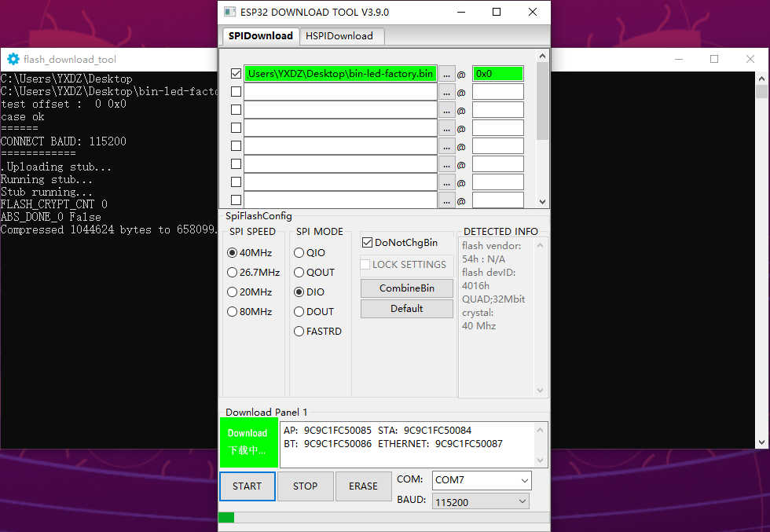
Task: Click scroll-down arrow of file list
Action: pyautogui.click(x=542, y=201)
